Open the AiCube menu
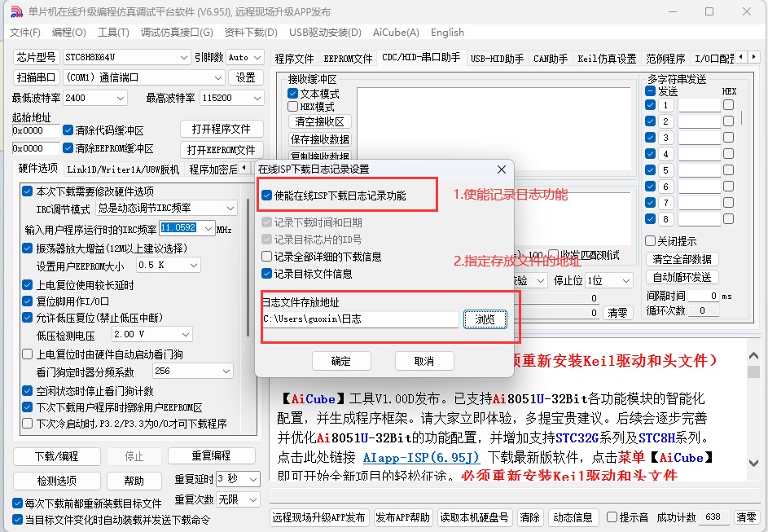768x532 pixels. (396, 33)
